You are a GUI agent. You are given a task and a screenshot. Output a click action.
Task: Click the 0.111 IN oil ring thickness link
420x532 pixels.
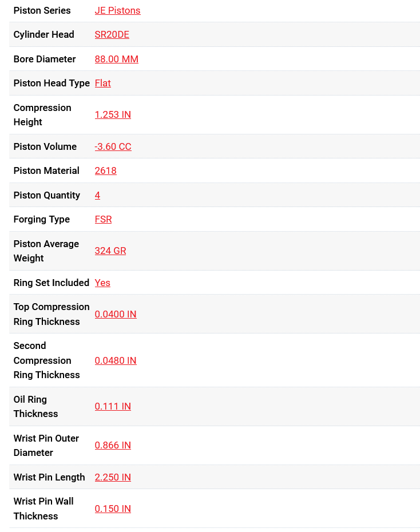click(113, 406)
